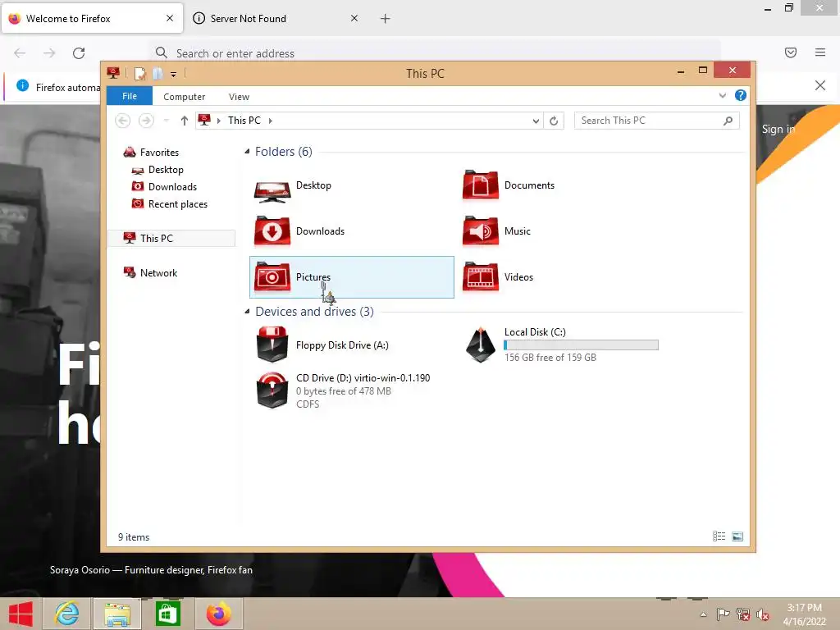Open a new Firefox tab
Screen dimensions: 840x630
pos(386,19)
